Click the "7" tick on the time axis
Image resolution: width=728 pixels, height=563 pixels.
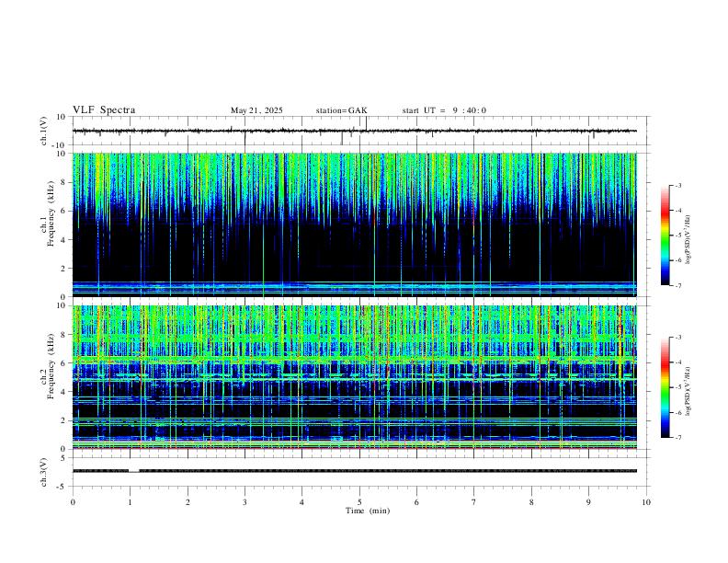coord(474,502)
